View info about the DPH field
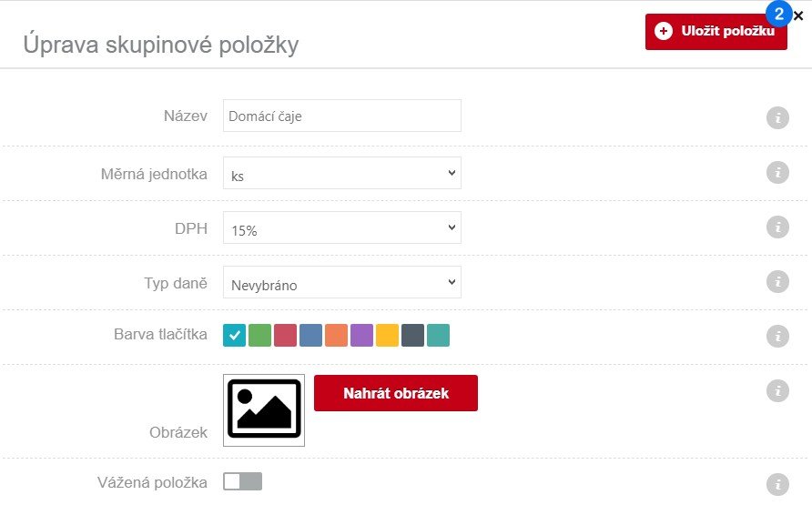 coord(777,228)
